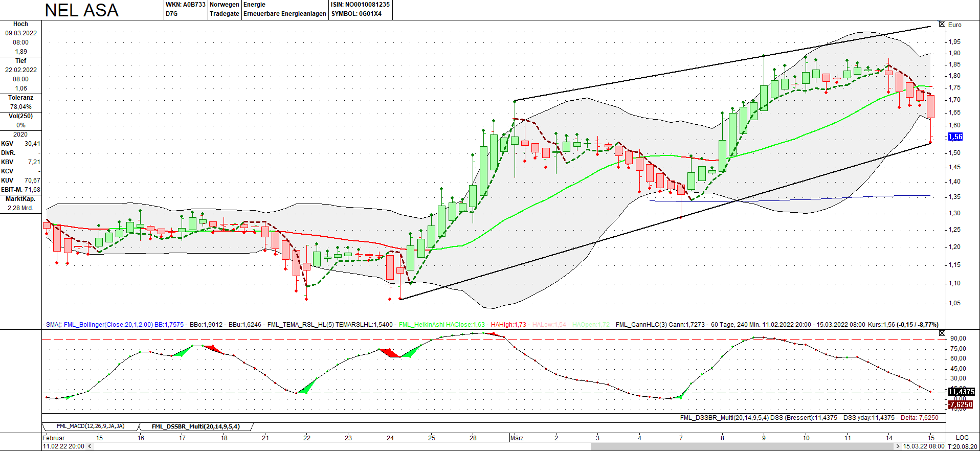Close the DSSBR indicator pane

tap(942, 333)
